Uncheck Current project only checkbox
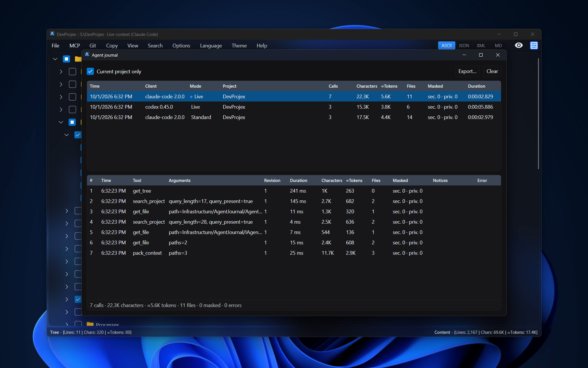 point(90,71)
